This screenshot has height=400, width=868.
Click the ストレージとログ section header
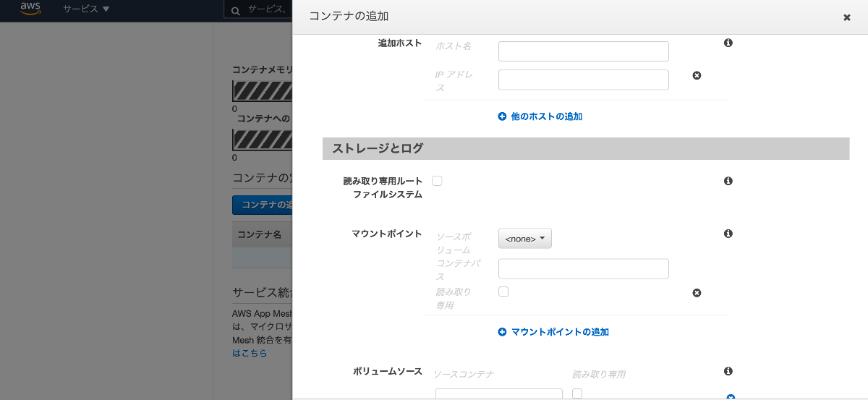point(586,148)
